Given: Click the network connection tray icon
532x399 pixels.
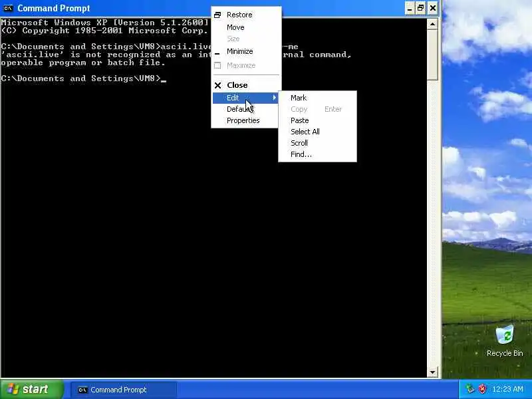Looking at the screenshot, I should tap(470, 389).
